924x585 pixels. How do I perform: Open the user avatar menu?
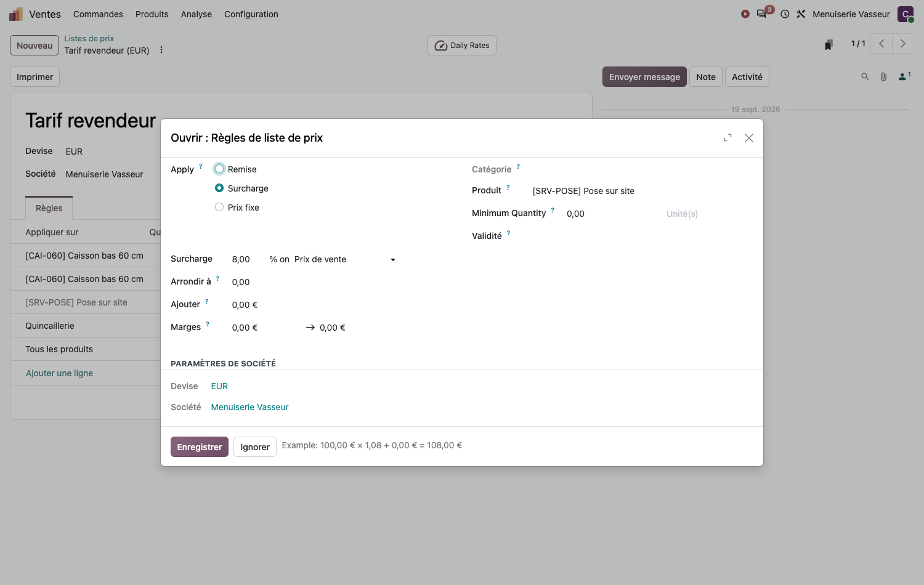coord(906,14)
